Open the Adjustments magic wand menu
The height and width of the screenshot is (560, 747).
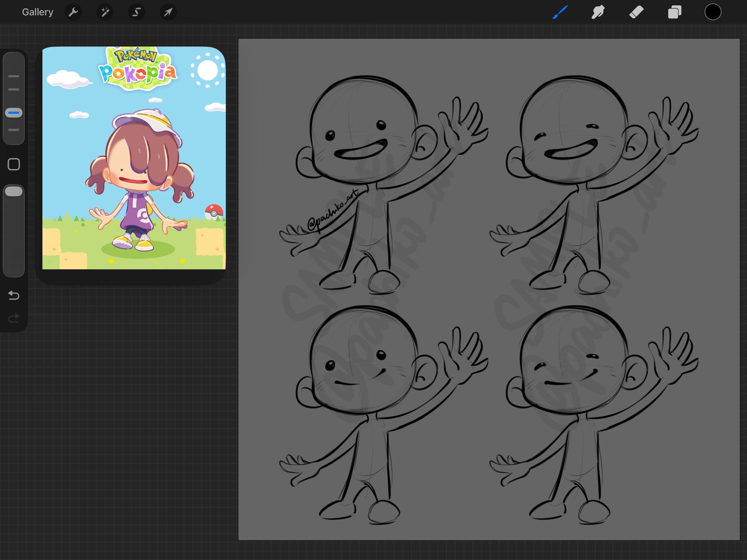coord(105,12)
